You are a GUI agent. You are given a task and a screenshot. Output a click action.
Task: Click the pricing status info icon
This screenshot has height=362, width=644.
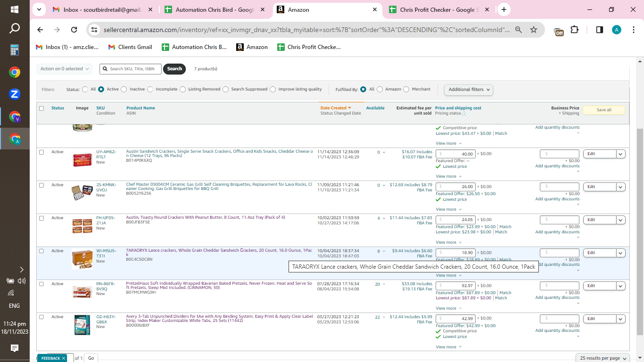pyautogui.click(x=464, y=114)
